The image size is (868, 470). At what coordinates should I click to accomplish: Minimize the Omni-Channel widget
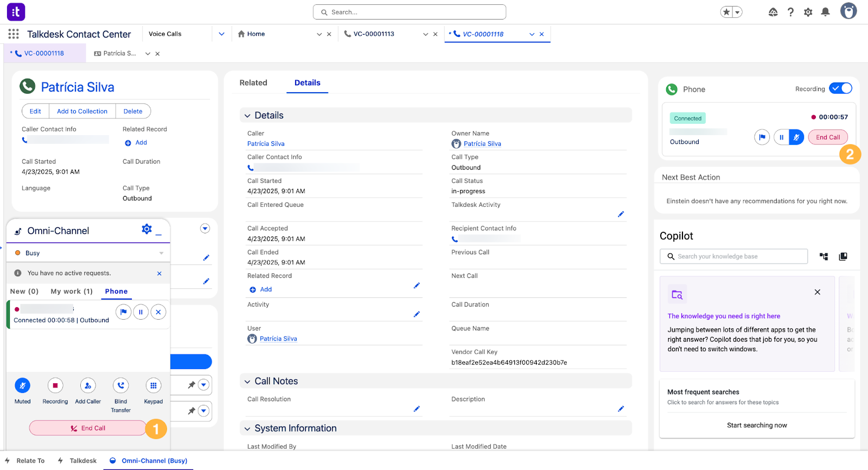(x=159, y=234)
